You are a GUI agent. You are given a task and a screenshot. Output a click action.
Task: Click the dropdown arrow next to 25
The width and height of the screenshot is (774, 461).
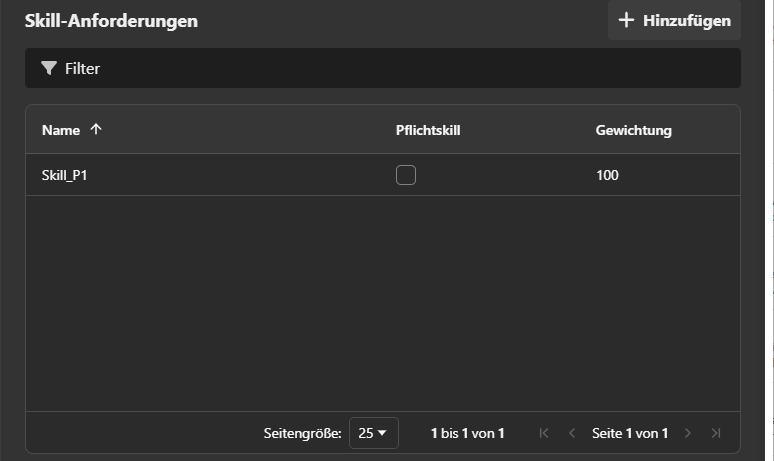click(382, 433)
